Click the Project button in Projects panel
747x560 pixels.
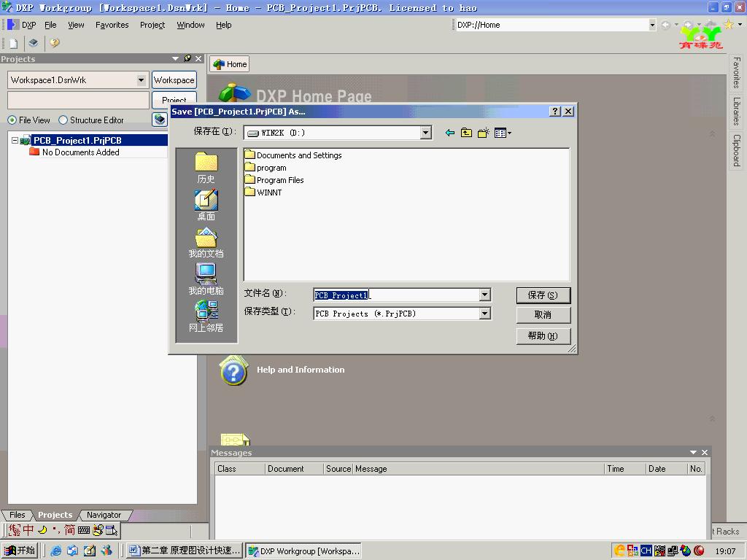(x=174, y=99)
